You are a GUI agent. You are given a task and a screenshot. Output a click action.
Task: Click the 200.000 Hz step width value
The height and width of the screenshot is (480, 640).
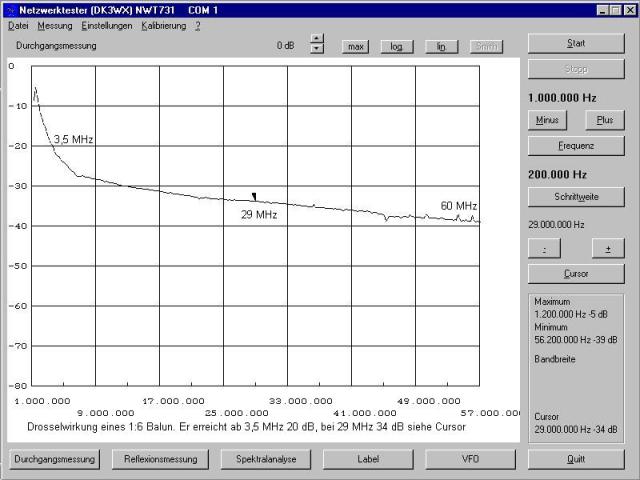click(x=557, y=175)
